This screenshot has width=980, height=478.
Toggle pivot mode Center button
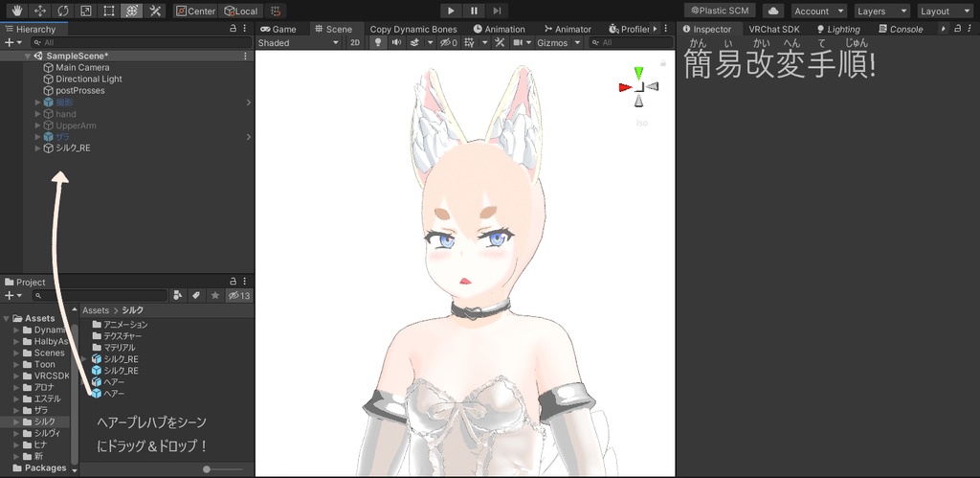[x=195, y=11]
